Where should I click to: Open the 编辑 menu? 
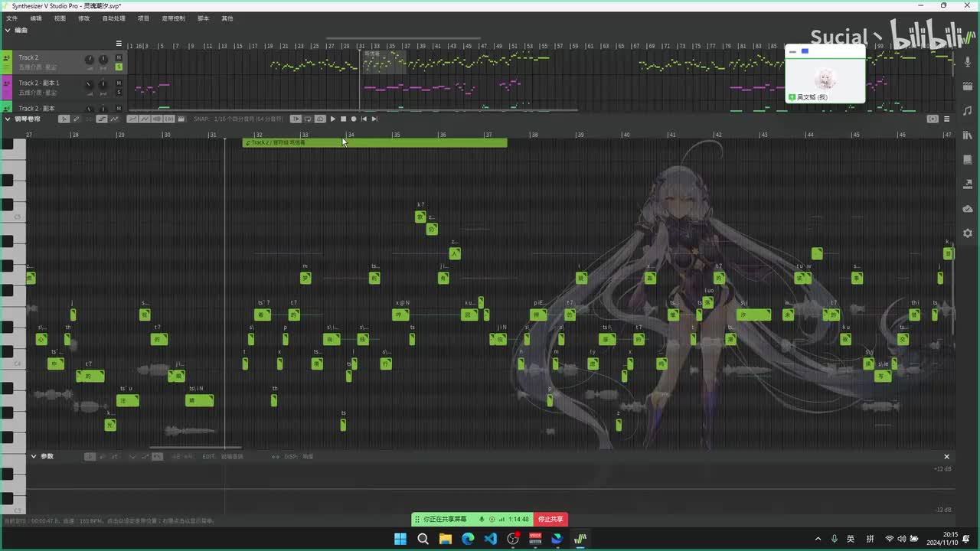[x=36, y=18]
